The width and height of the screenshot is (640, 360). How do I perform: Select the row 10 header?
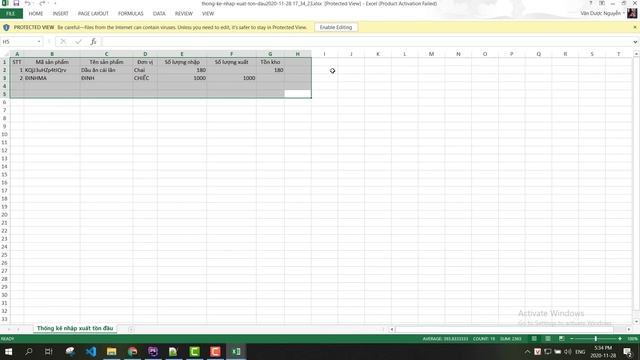[x=4, y=134]
